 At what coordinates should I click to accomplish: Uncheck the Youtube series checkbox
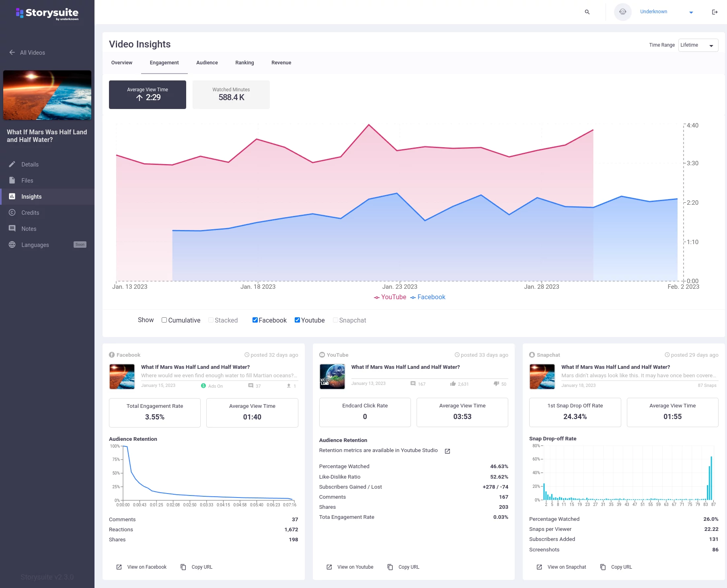(297, 320)
